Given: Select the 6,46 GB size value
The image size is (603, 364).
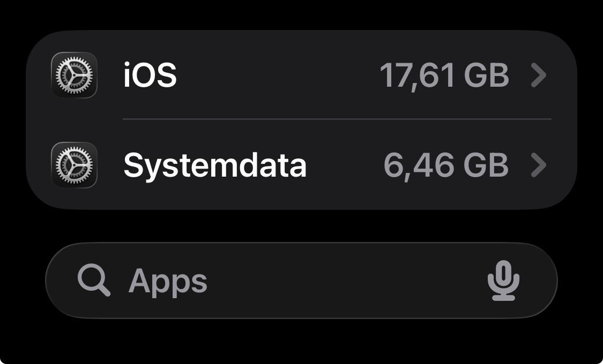Looking at the screenshot, I should (446, 165).
